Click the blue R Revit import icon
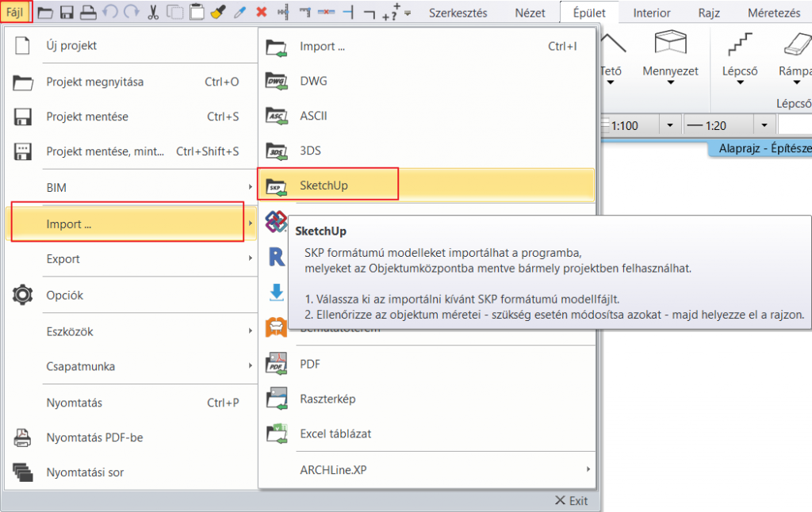Screen dimensions: 812x512 (277, 257)
